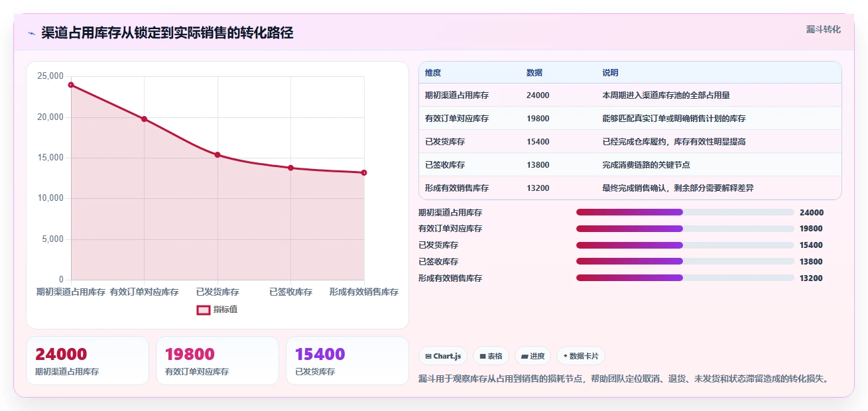Screen dimensions: 868x411
Task: Click table value 19800
Action: click(x=538, y=119)
